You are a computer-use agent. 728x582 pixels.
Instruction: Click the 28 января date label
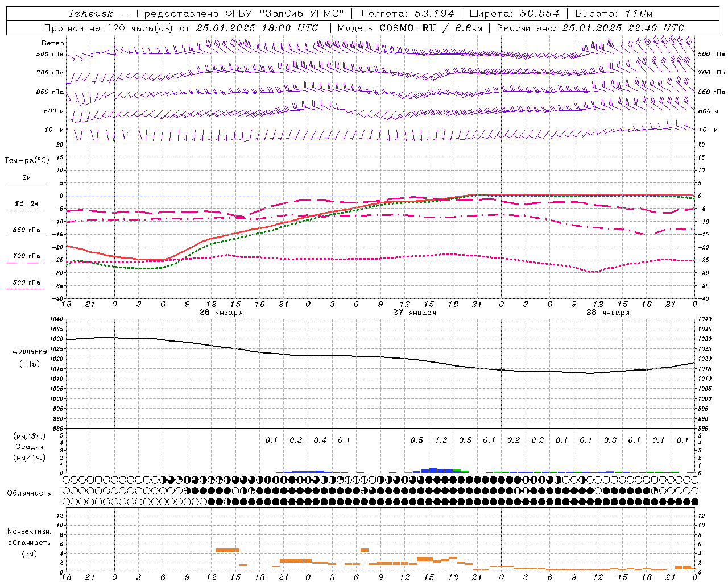tap(608, 313)
